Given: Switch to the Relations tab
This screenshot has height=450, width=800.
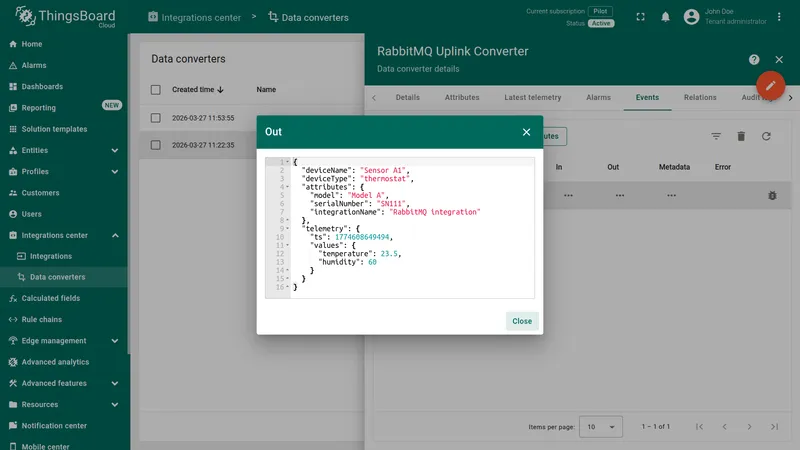Looking at the screenshot, I should (700, 97).
